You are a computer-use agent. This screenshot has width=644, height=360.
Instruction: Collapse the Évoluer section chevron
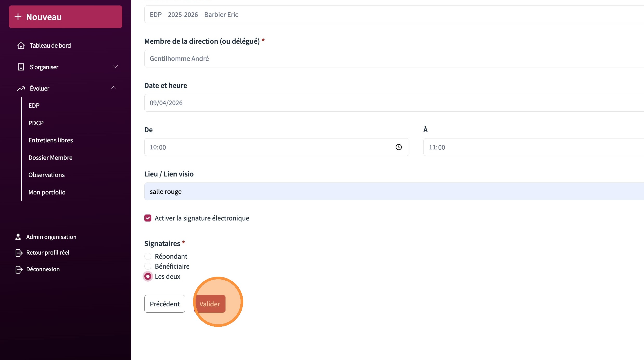coord(114,88)
